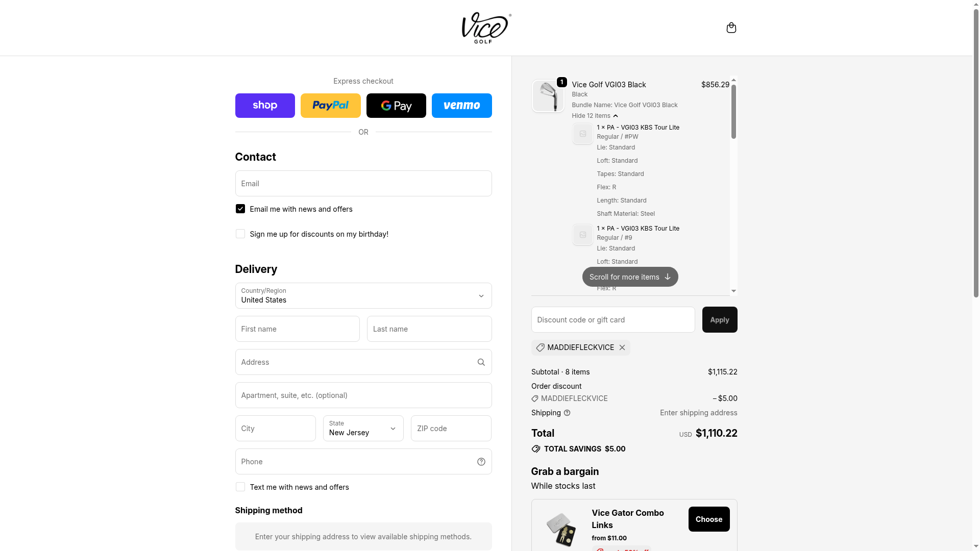Click the shipping info question icon
The width and height of the screenshot is (980, 551).
(567, 413)
